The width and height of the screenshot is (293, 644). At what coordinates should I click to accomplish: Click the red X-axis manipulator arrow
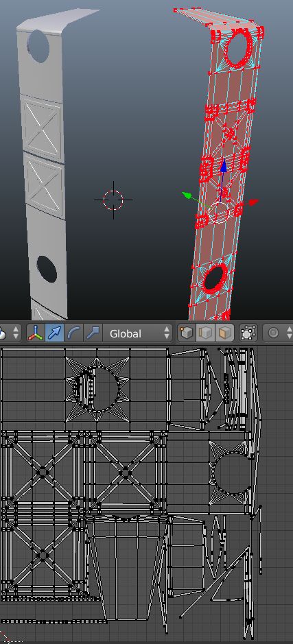coord(254,202)
